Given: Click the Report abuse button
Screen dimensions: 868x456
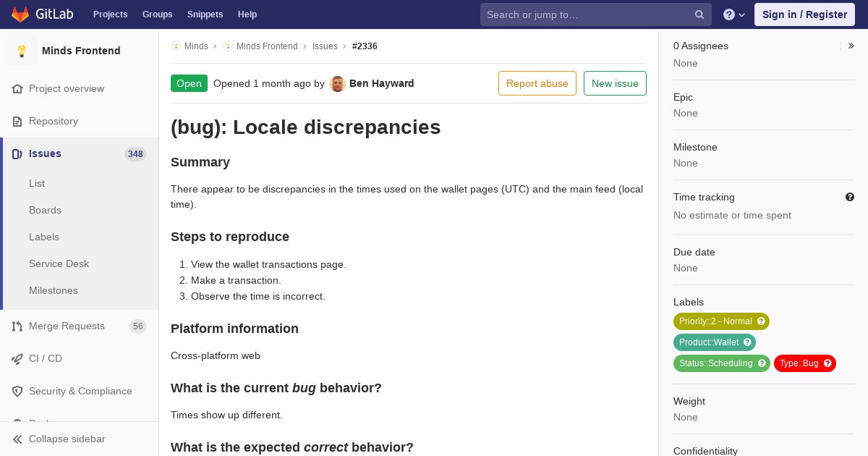Looking at the screenshot, I should coord(537,83).
